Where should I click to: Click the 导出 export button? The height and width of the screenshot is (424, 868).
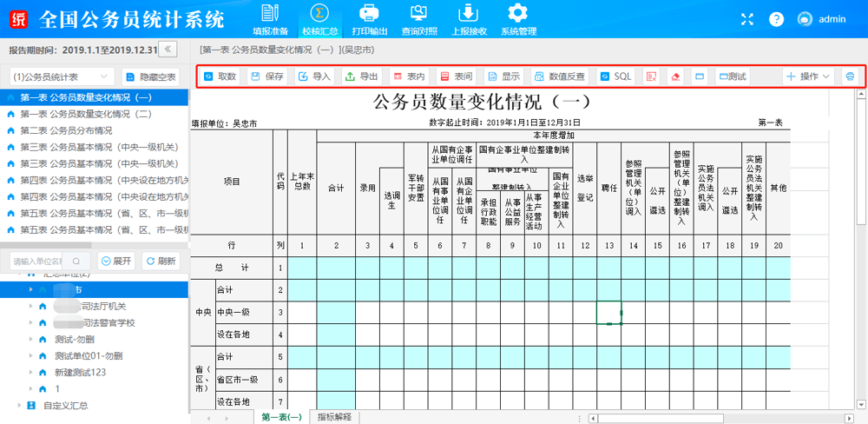point(362,76)
